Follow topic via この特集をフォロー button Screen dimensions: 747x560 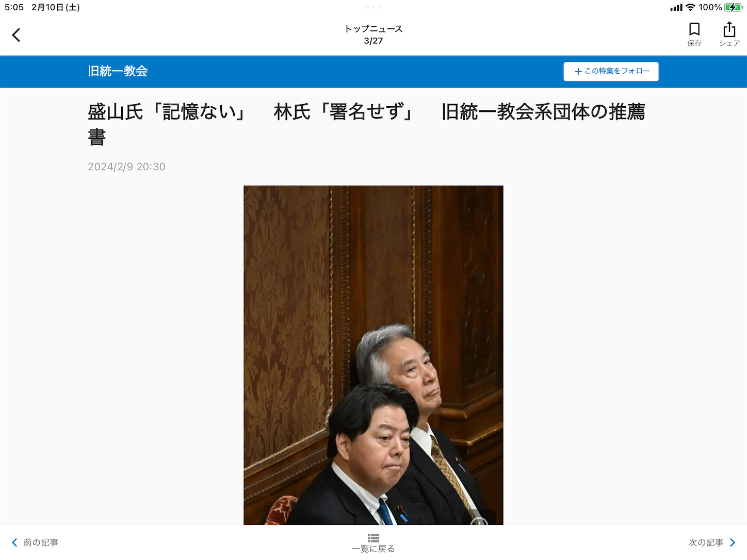[x=611, y=71]
